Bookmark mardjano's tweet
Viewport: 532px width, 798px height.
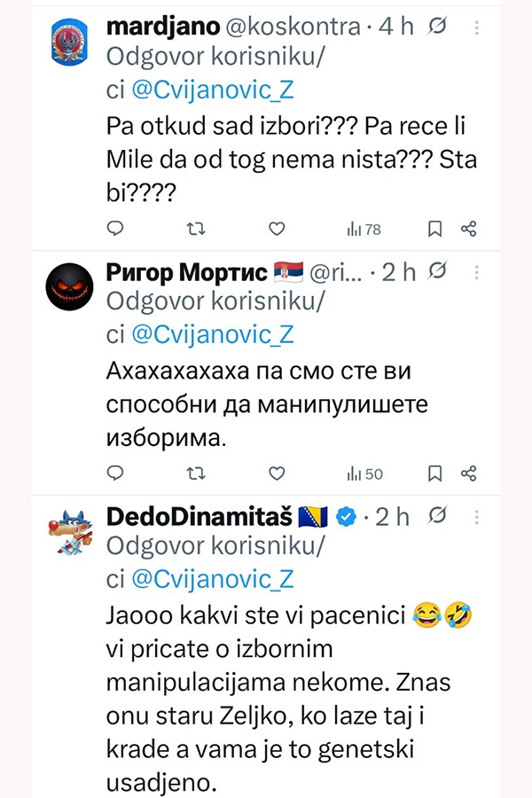click(434, 230)
